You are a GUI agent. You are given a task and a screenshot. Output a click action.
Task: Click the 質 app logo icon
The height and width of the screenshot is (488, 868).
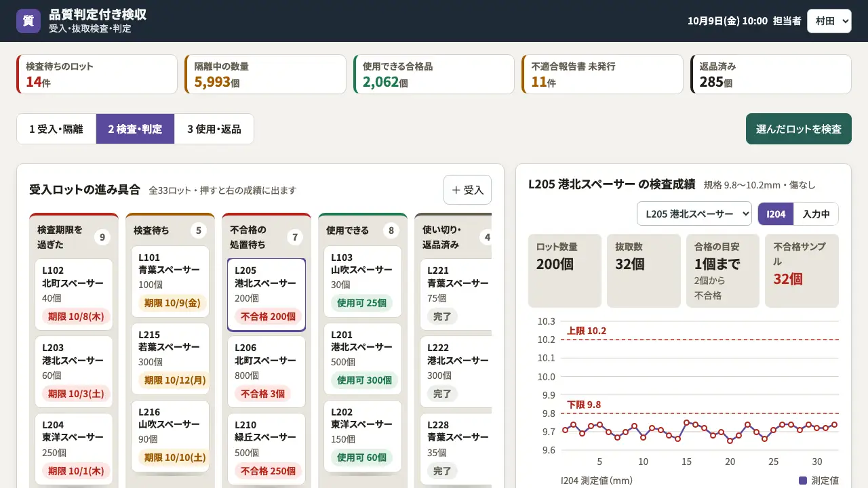pos(28,21)
